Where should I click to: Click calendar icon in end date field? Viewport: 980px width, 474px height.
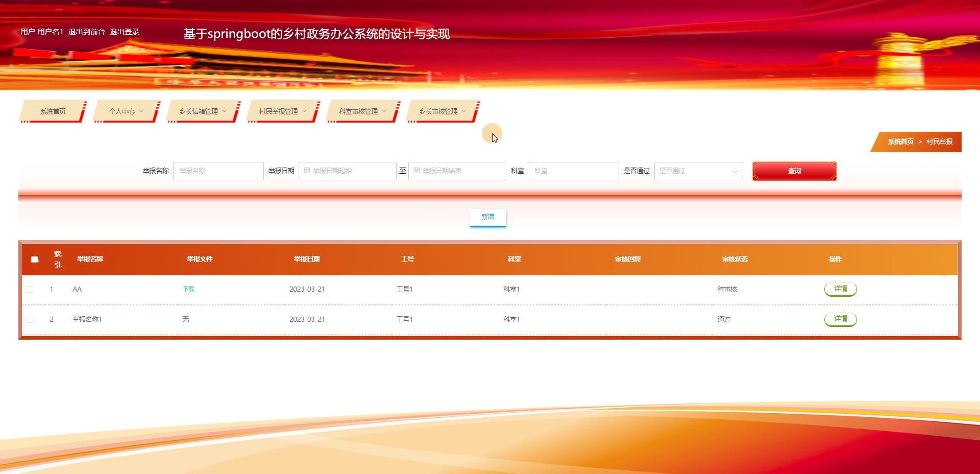[416, 171]
